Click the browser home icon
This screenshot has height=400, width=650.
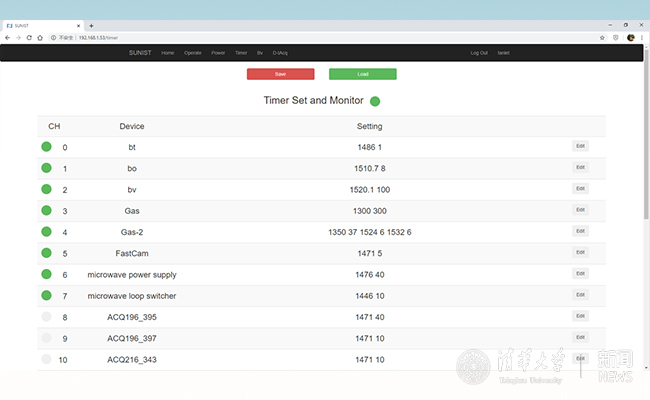point(41,37)
